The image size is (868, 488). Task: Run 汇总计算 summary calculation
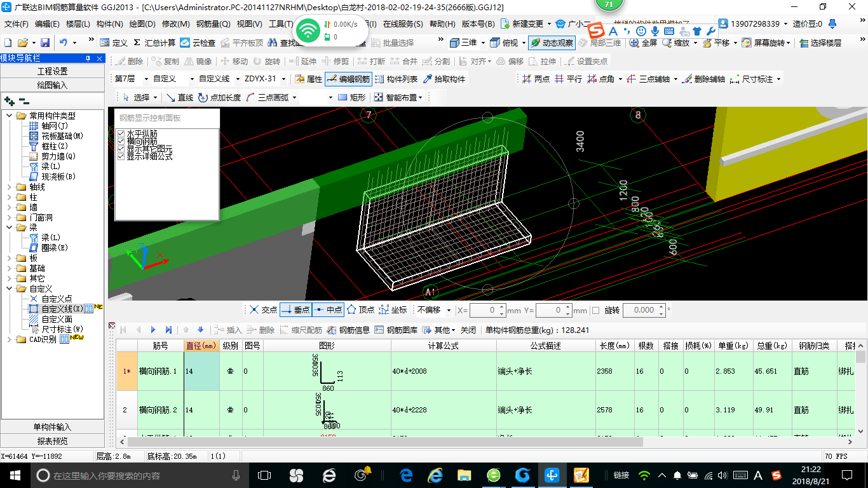(x=154, y=43)
